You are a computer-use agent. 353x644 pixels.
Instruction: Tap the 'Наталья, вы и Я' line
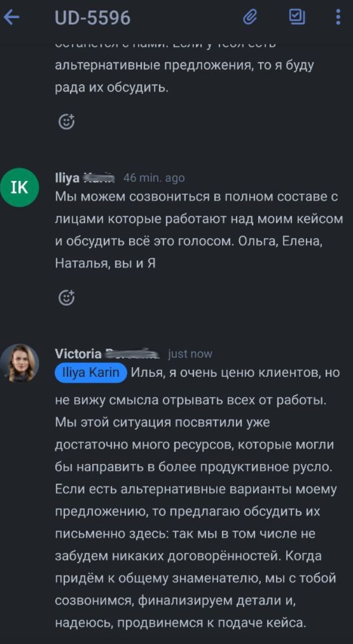point(105,263)
